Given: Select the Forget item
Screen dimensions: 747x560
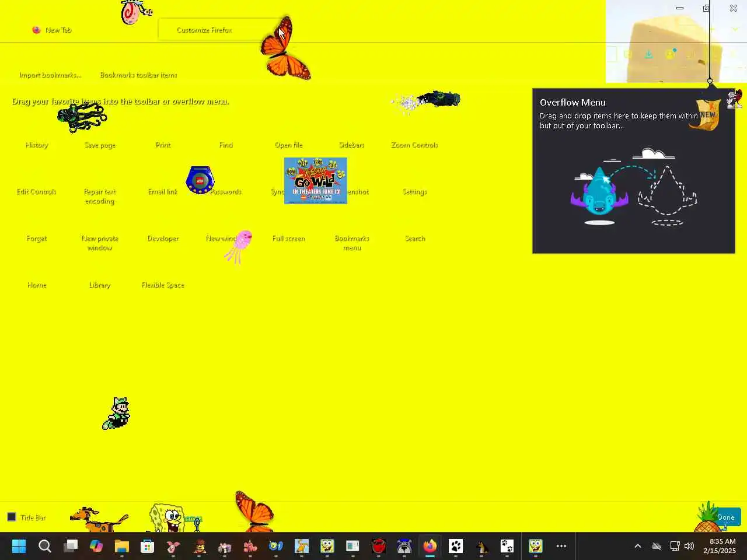Looking at the screenshot, I should point(37,239).
